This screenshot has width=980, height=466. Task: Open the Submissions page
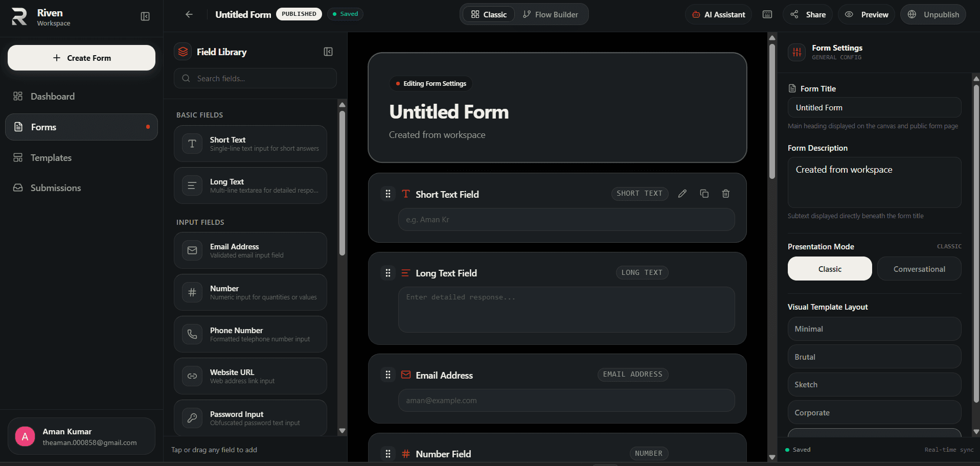(81, 188)
